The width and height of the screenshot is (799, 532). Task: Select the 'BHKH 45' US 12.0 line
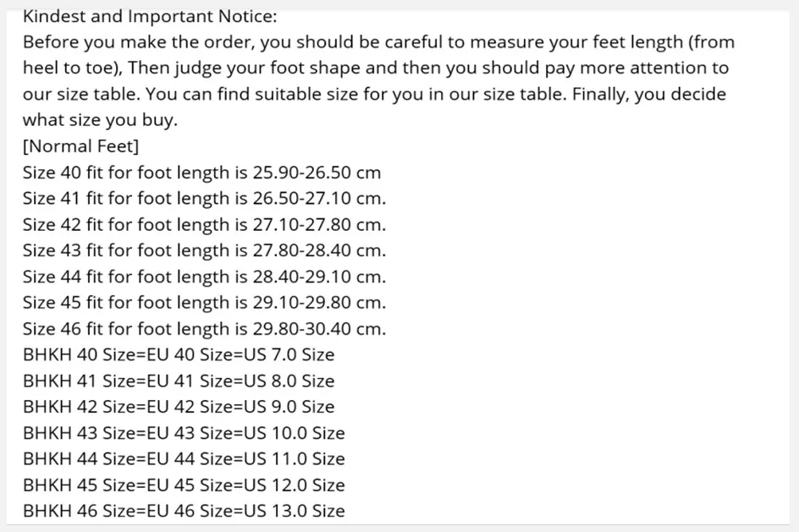[184, 485]
